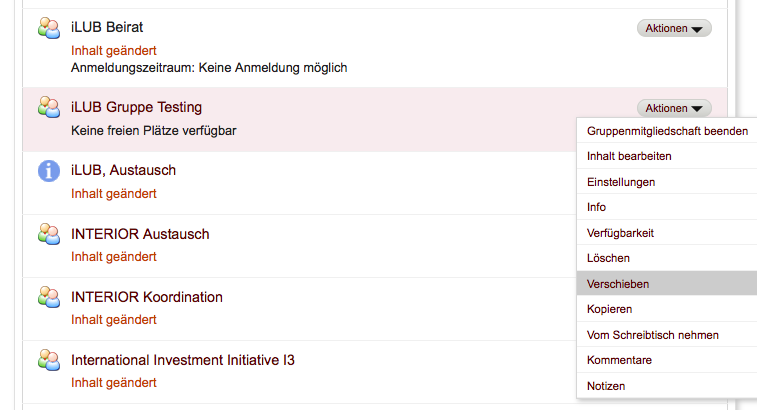The height and width of the screenshot is (410, 757).
Task: Open 'Kommentare' from the menu
Action: click(620, 360)
